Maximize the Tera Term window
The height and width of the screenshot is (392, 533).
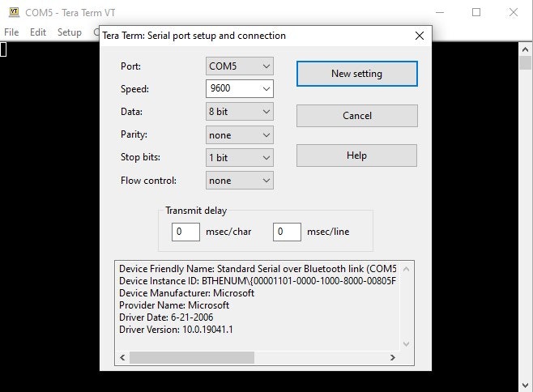(x=476, y=13)
